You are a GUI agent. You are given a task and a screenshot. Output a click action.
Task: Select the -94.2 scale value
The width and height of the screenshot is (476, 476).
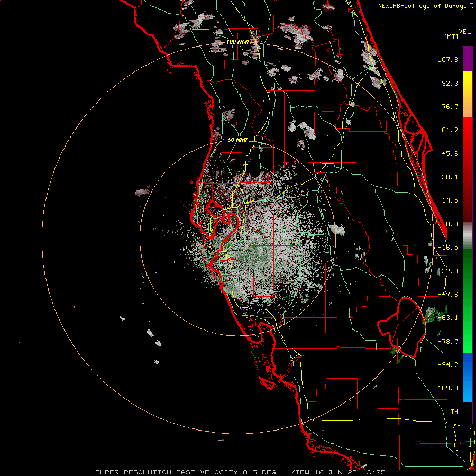(448, 365)
